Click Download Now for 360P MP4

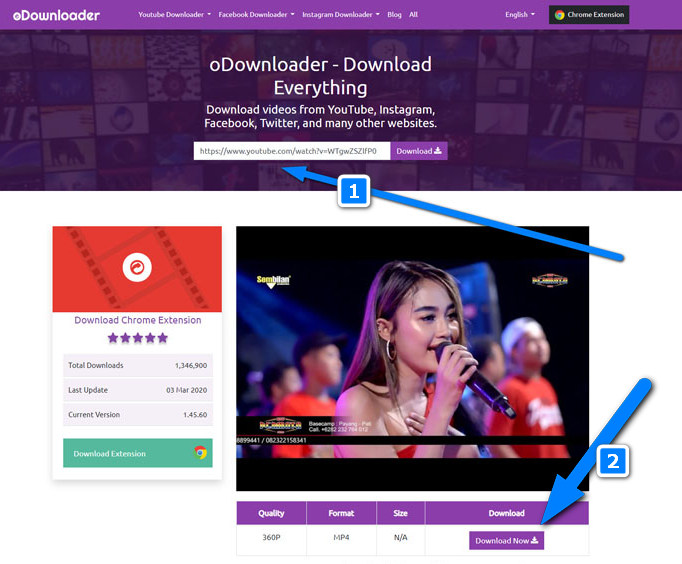coord(506,541)
